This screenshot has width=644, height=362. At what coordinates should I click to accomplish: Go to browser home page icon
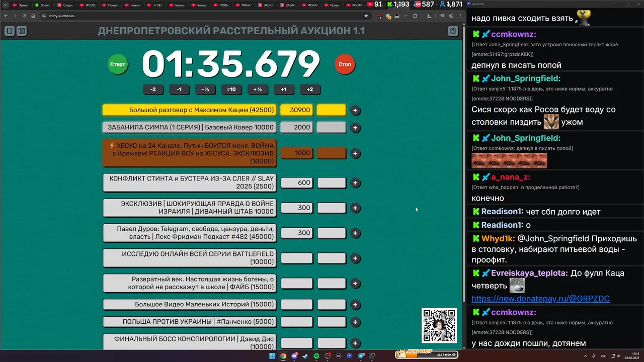click(33, 16)
